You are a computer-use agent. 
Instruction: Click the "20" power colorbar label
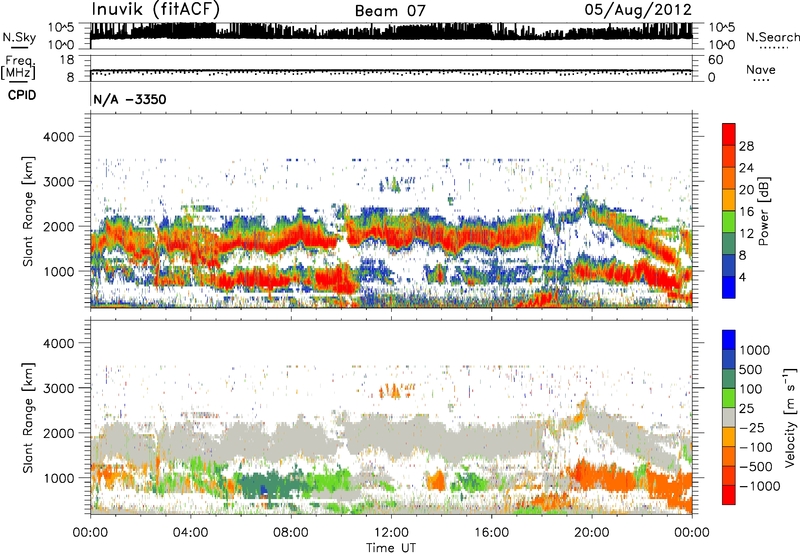(746, 190)
